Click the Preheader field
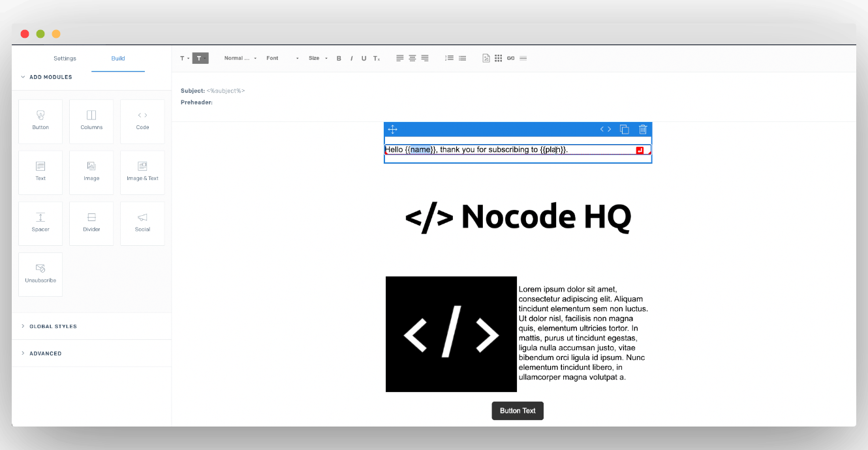The height and width of the screenshot is (450, 868). point(196,102)
